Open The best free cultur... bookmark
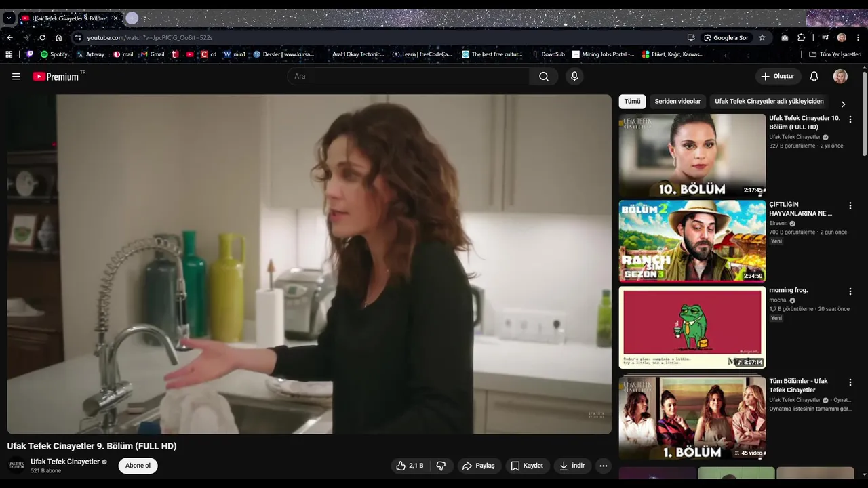Viewport: 868px width, 488px height. tap(492, 54)
